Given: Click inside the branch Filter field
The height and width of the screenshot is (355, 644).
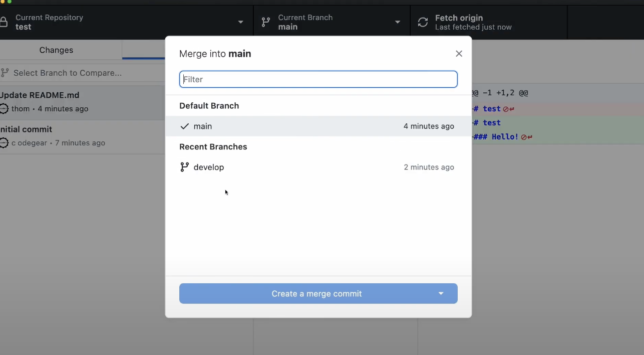Looking at the screenshot, I should coord(318,79).
